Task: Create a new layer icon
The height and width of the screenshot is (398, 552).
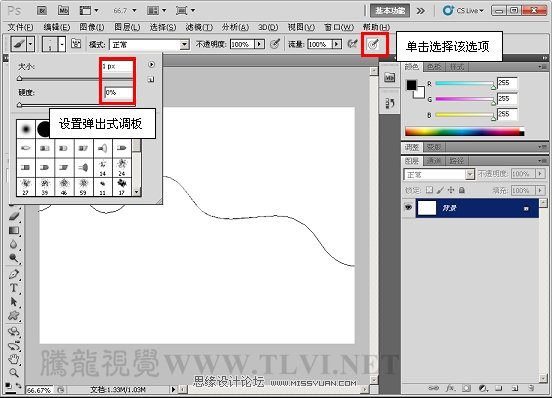Action: coord(515,388)
